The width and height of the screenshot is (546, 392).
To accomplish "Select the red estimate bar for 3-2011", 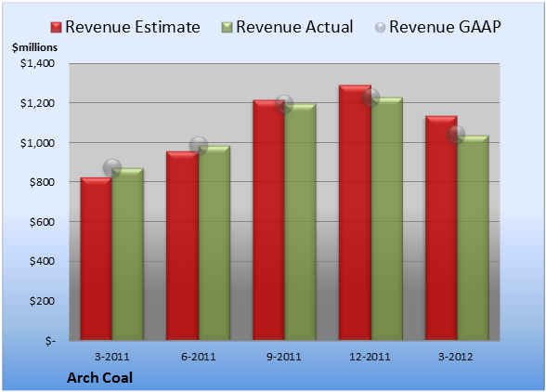I will [97, 259].
